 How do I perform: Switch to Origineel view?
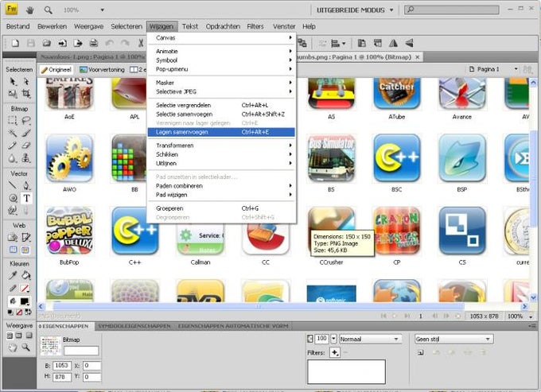(56, 70)
